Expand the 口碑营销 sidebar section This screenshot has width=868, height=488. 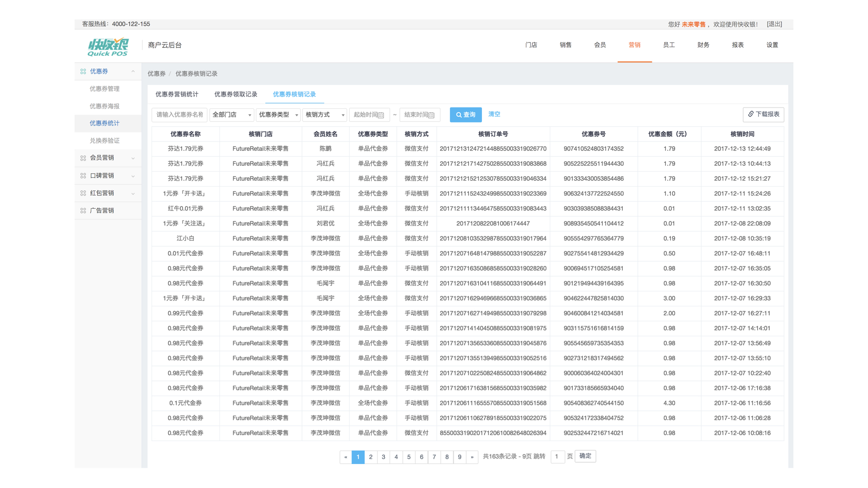pyautogui.click(x=133, y=176)
